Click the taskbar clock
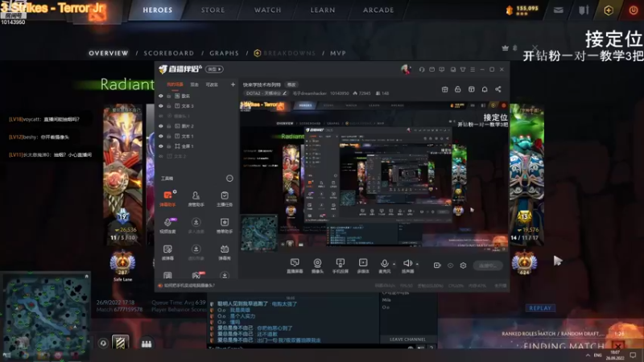The height and width of the screenshot is (362, 644). 615,356
